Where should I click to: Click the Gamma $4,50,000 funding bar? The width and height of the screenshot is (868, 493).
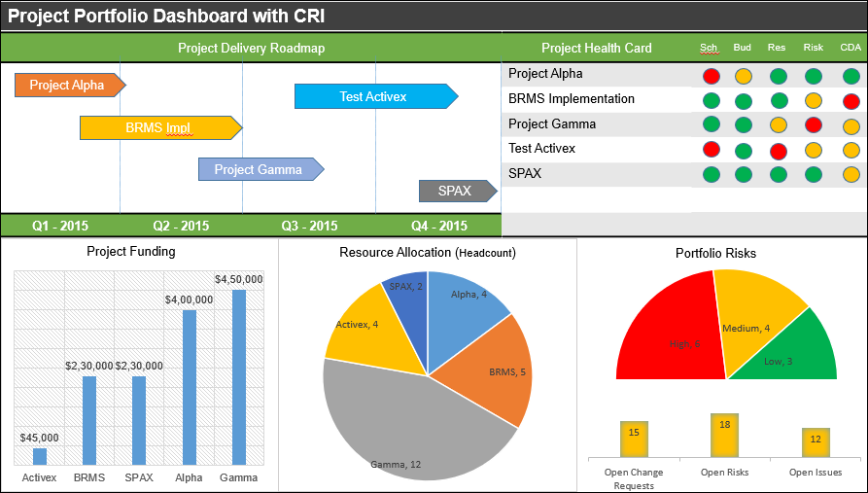pos(239,377)
